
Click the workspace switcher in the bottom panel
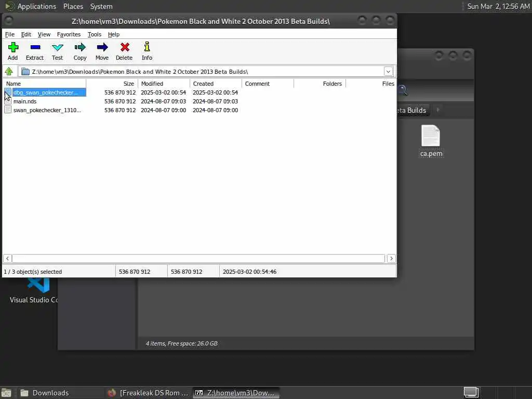point(471,393)
